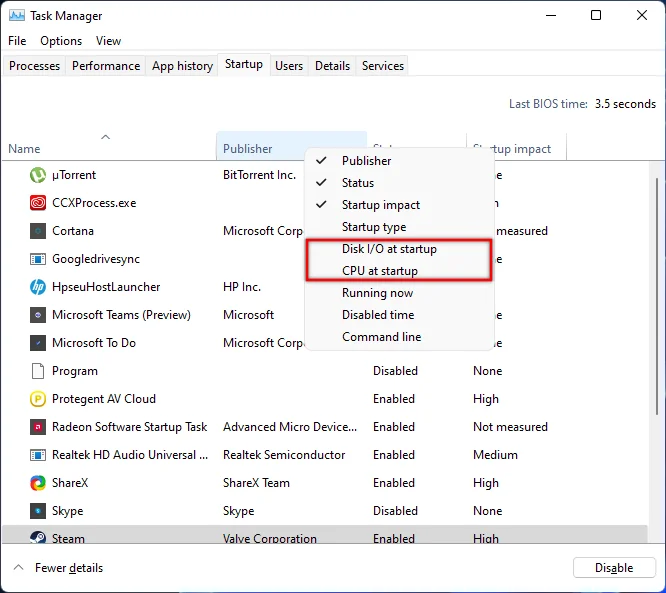Click the HP Inc. publisher cell
The height and width of the screenshot is (593, 666).
tap(242, 287)
